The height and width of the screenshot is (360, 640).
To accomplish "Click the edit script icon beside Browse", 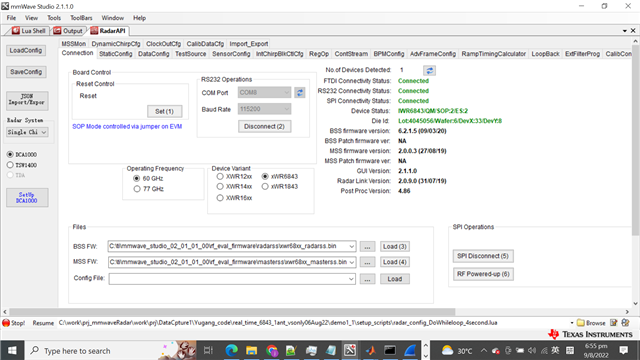I will (x=613, y=323).
